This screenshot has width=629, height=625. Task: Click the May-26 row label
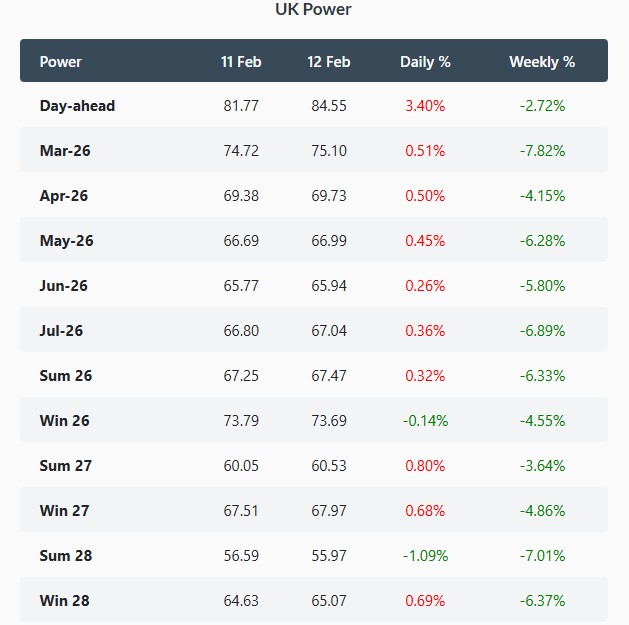[x=66, y=241]
